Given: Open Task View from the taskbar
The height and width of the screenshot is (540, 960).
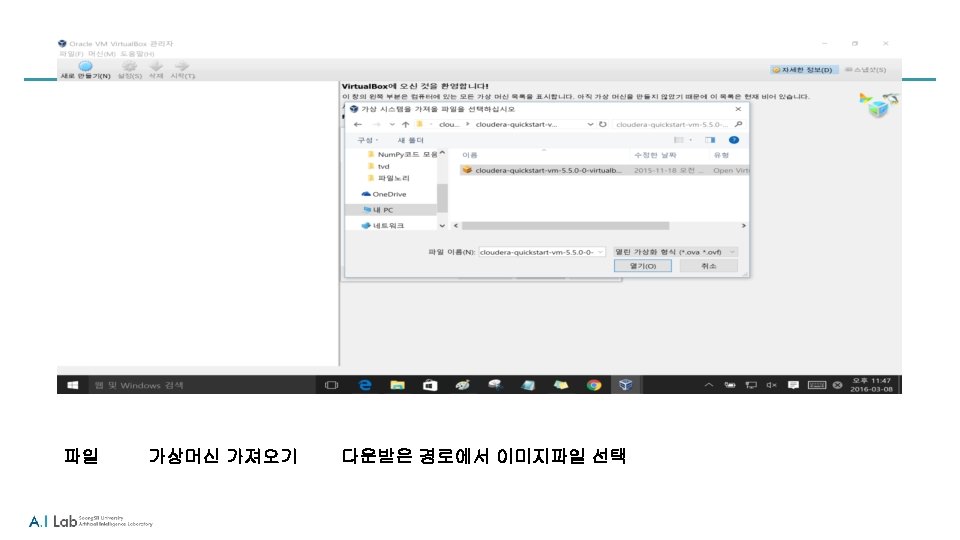Looking at the screenshot, I should point(332,384).
